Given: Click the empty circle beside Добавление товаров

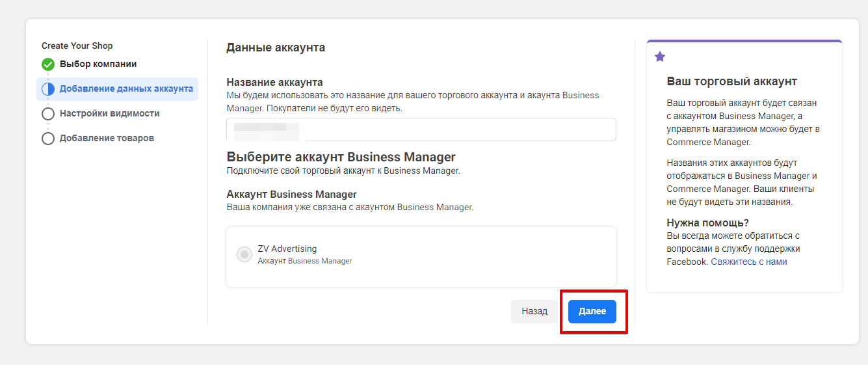Looking at the screenshot, I should pos(47,139).
